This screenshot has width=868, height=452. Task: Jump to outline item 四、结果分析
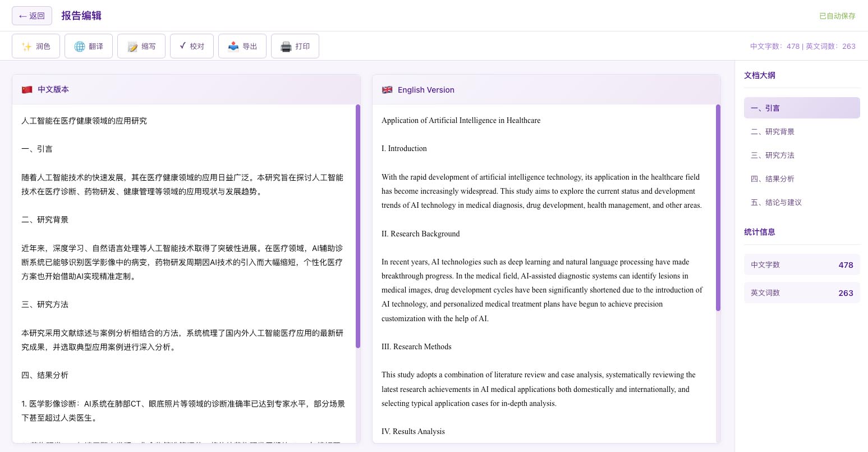click(x=802, y=179)
